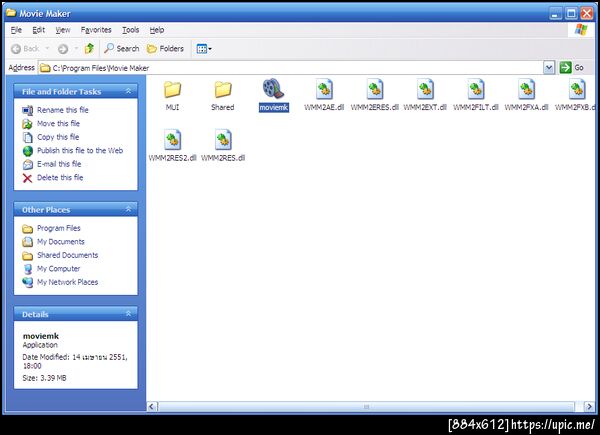Collapse the Other Places panel
The height and width of the screenshot is (435, 600).
tap(129, 209)
